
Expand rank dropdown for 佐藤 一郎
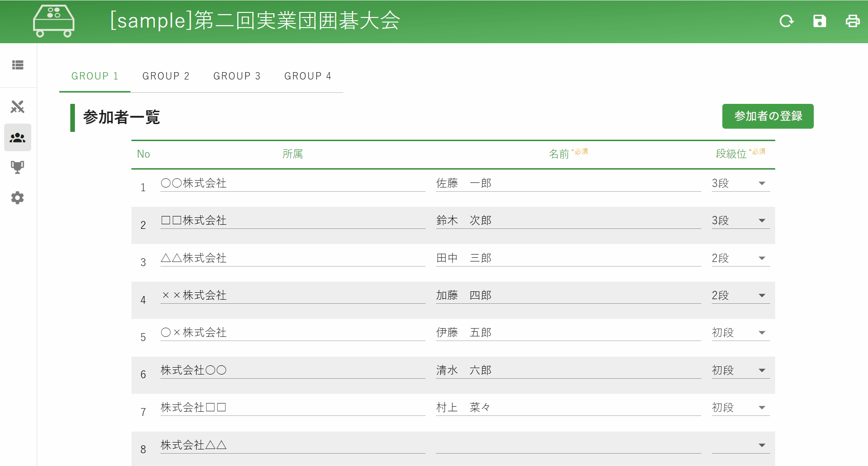[740, 183]
